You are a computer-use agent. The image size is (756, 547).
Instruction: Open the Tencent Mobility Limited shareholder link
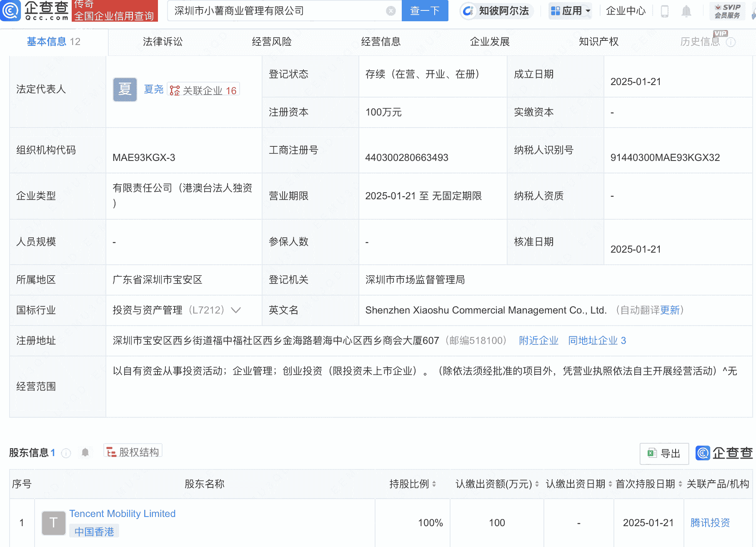coord(122,514)
